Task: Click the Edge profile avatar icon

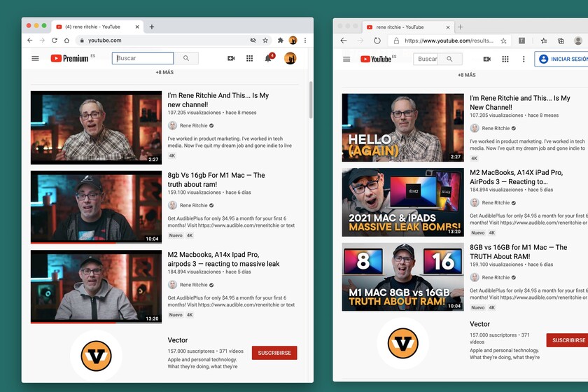Action: (578, 41)
